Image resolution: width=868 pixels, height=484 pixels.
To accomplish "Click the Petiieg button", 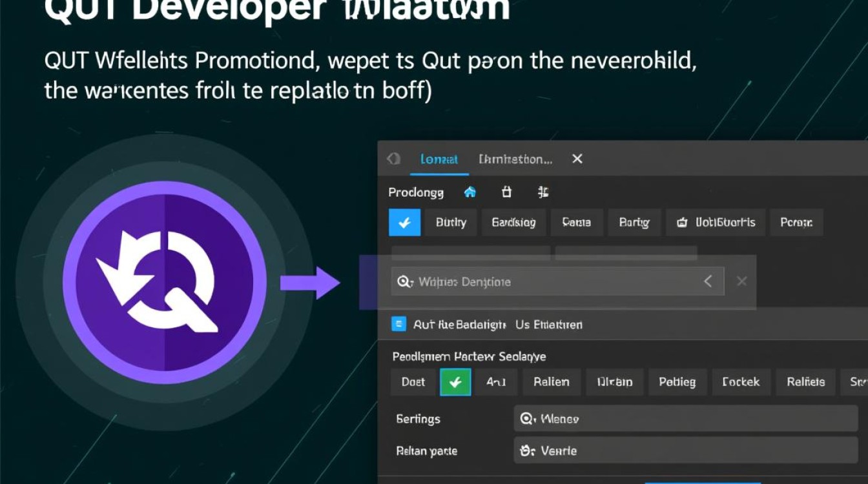I will tap(677, 382).
